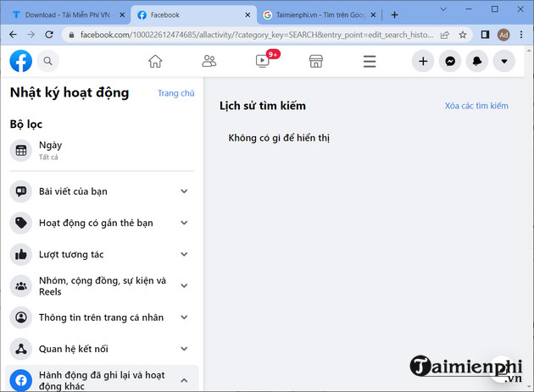Open the Watch video icon with 9+ badge
The image size is (534, 392).
[x=263, y=61]
